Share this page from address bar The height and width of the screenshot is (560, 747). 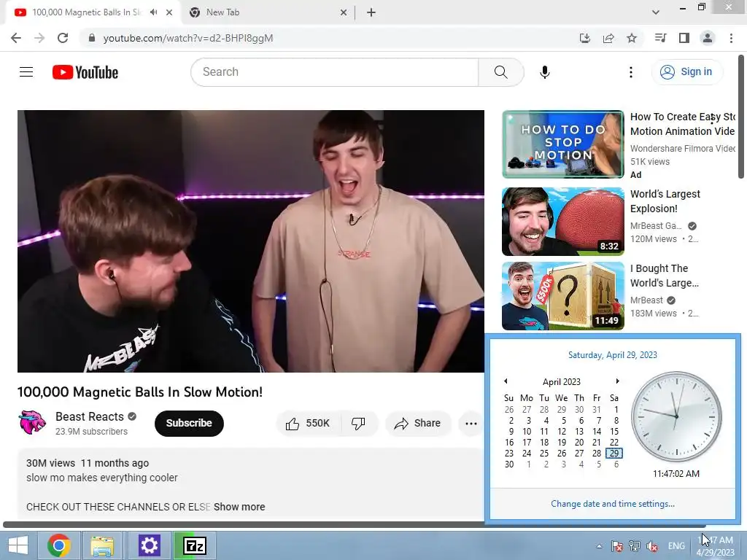[608, 38]
